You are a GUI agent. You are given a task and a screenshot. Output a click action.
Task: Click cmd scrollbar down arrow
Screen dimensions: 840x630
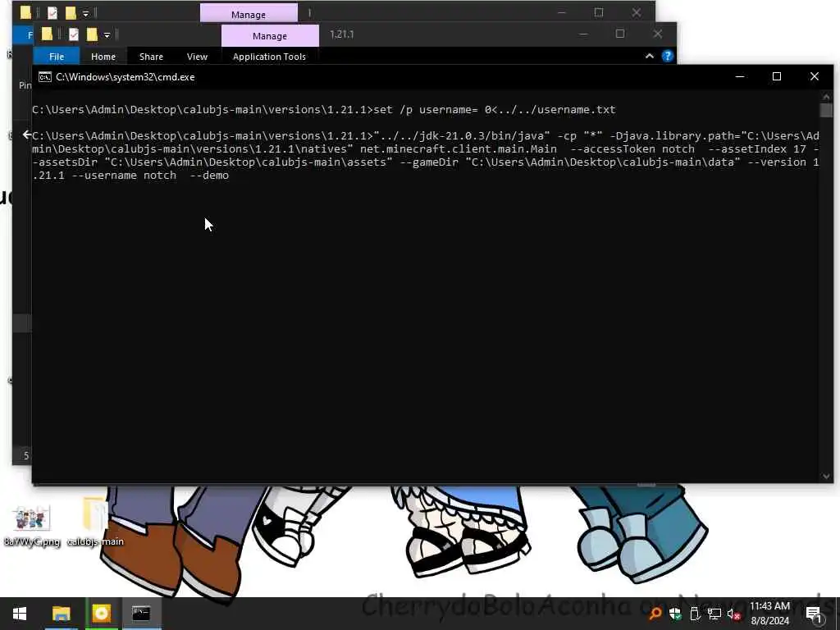coord(826,477)
